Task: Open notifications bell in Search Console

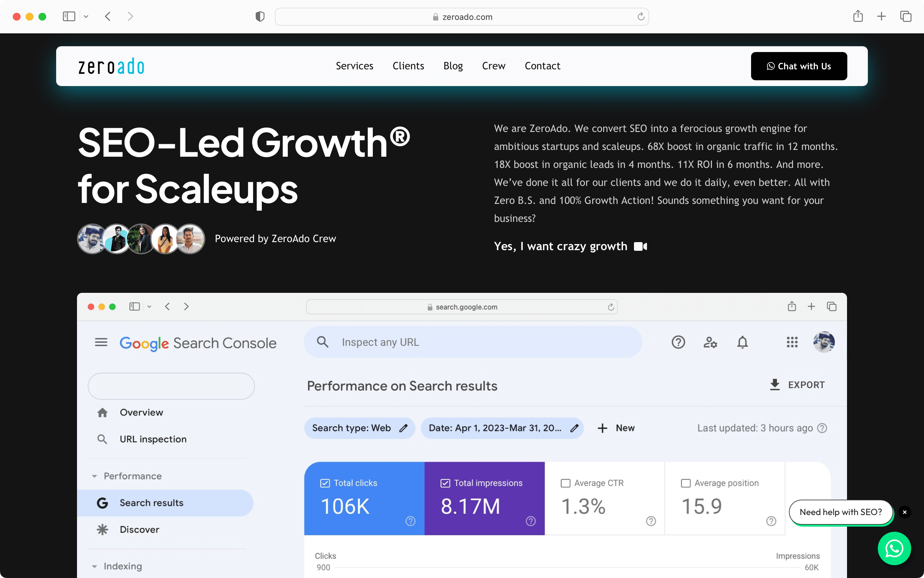Action: point(742,342)
